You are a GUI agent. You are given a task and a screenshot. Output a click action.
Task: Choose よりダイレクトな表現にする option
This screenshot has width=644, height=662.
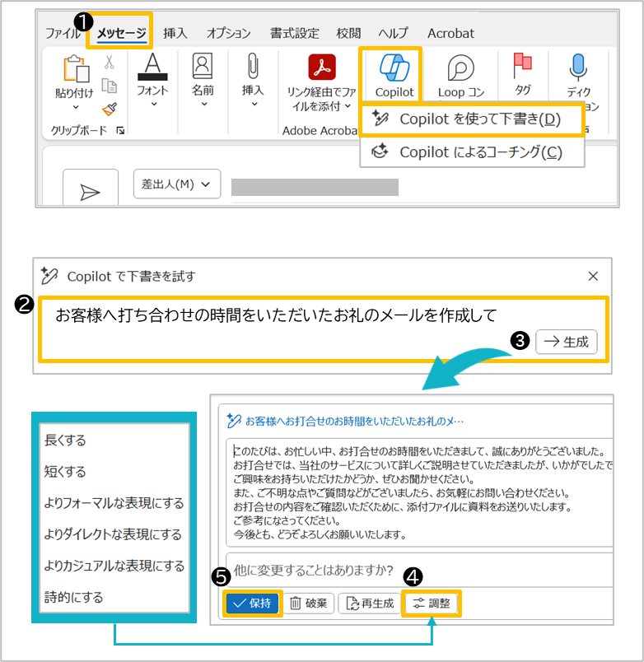click(x=114, y=534)
